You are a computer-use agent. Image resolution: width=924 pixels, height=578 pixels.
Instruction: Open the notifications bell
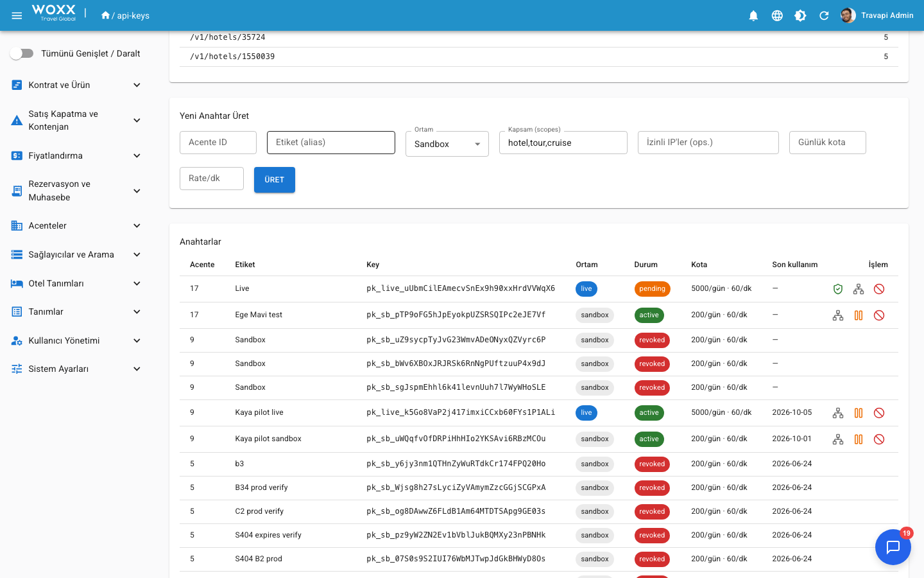[753, 15]
